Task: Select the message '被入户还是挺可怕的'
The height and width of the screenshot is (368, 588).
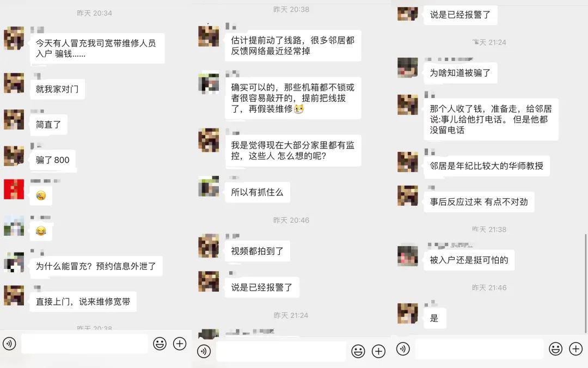Action: [469, 260]
